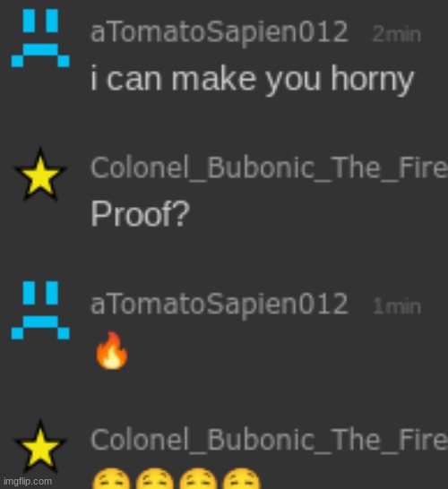The height and width of the screenshot is (489, 448).
Task: Click the second relieved-face emoji
Action: coord(155,479)
